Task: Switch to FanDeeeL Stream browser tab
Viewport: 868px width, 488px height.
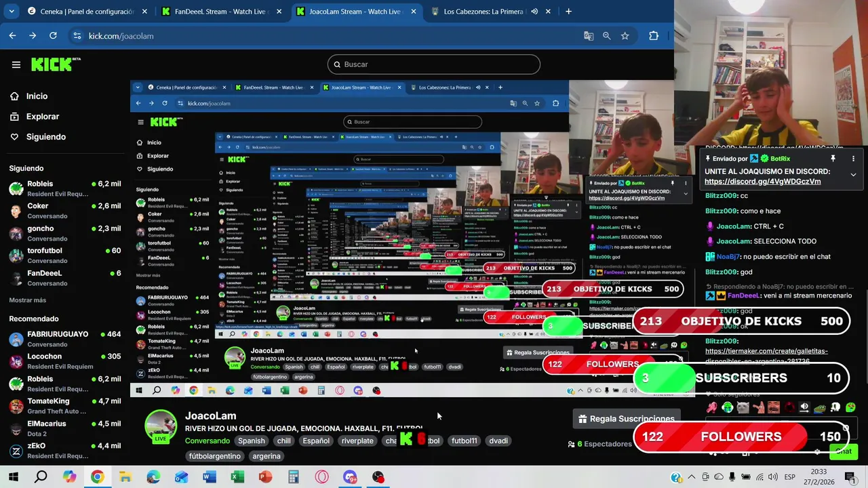Action: pos(221,12)
